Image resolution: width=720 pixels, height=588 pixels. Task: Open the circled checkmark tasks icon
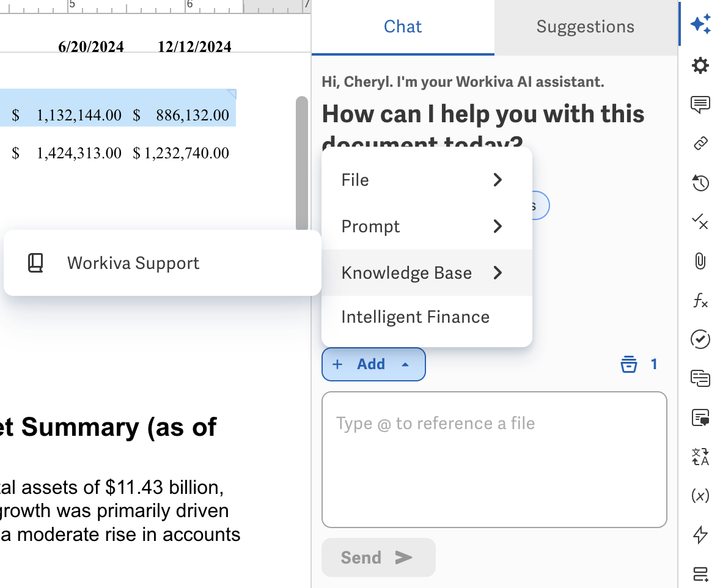700,339
